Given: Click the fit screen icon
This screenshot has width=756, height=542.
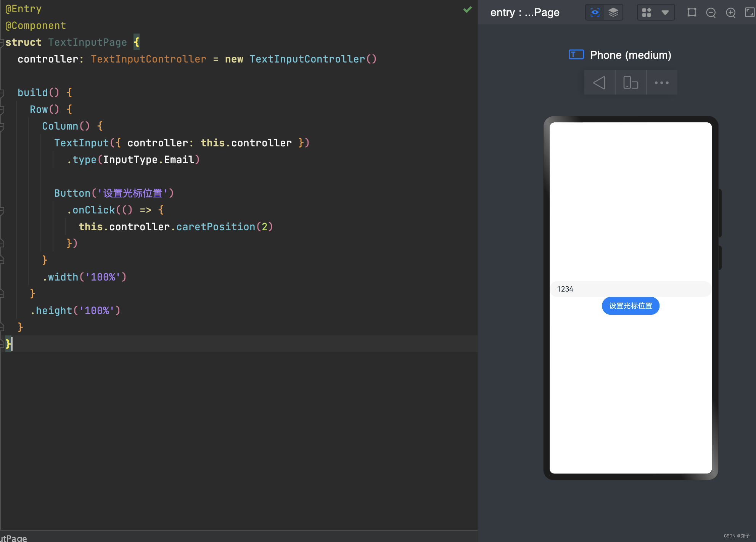Looking at the screenshot, I should [x=750, y=13].
